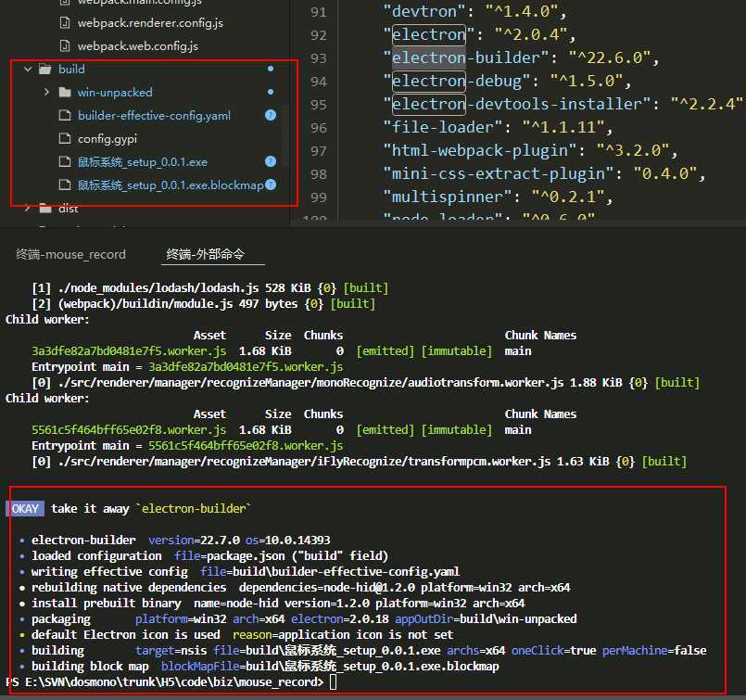Click the change dot on the win-unpacked row
This screenshot has width=746, height=700.
click(271, 92)
